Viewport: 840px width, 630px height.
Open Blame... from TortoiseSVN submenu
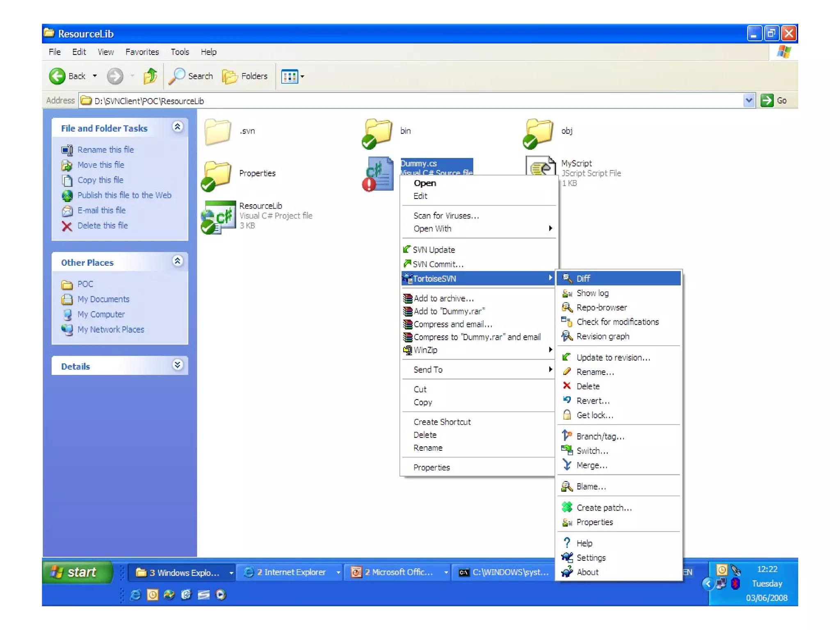coord(591,486)
